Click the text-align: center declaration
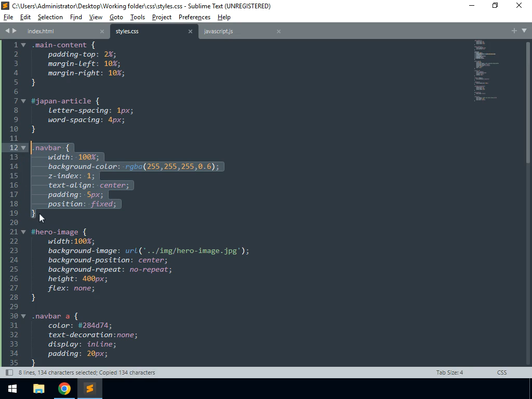The image size is (532, 399). (88, 185)
